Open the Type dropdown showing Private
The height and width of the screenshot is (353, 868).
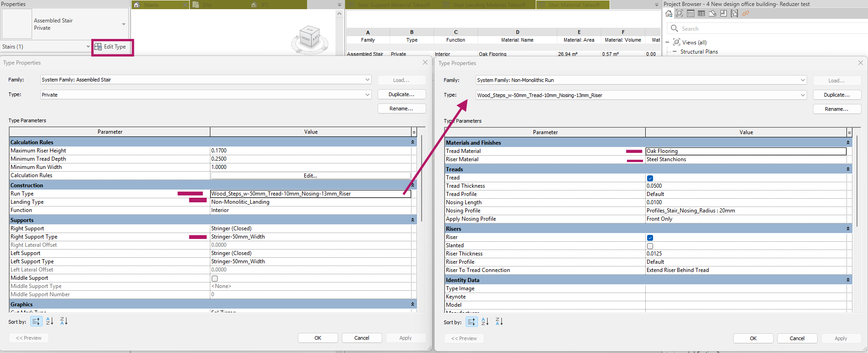368,95
